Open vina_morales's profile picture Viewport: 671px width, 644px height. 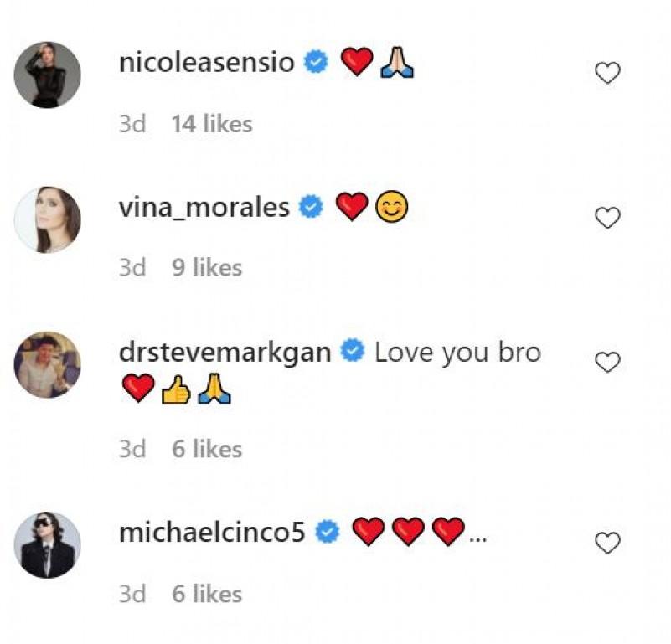48,219
